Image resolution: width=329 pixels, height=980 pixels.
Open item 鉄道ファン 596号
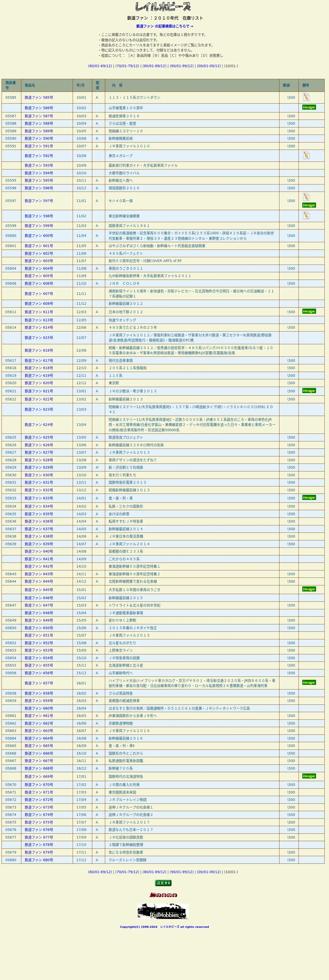[39, 188]
